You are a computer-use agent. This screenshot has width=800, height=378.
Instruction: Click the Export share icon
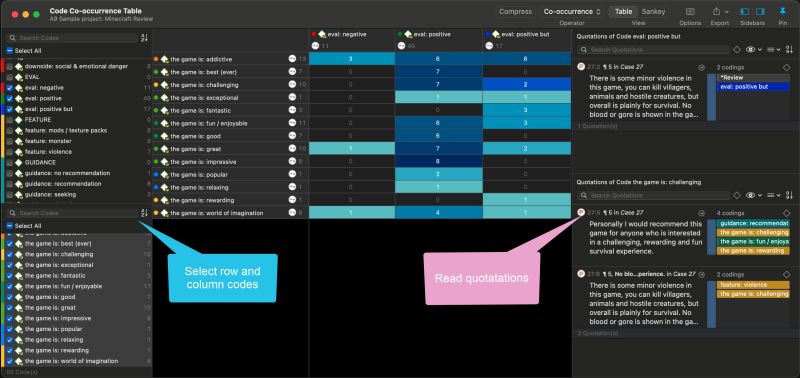[716, 11]
